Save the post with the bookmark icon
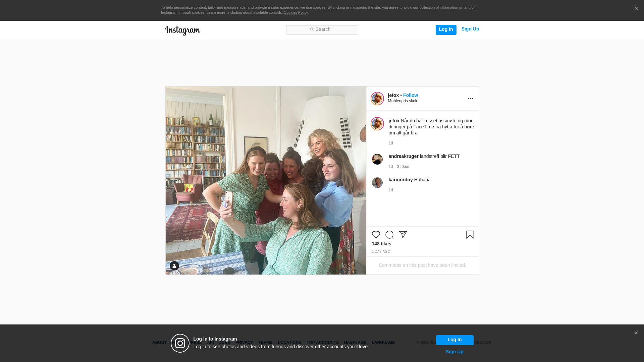The width and height of the screenshot is (644, 362). [470, 235]
